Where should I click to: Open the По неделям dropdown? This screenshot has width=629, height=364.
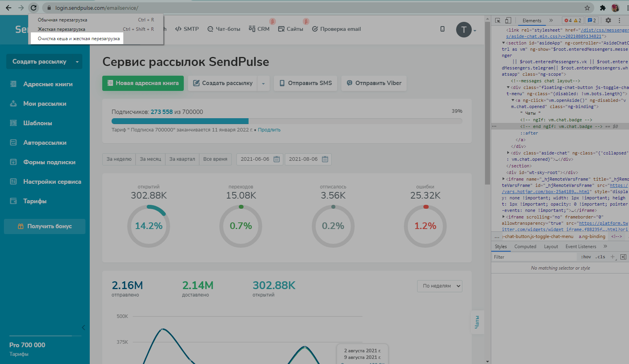pos(439,286)
